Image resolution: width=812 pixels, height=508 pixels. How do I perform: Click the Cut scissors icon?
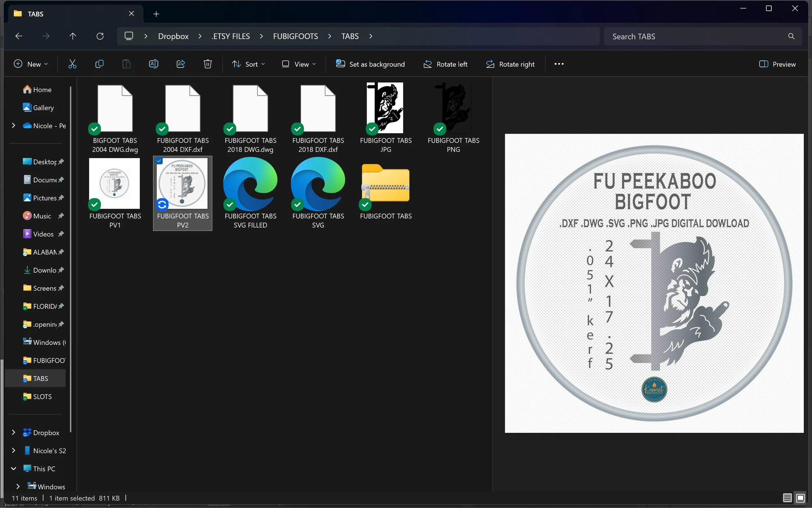pyautogui.click(x=72, y=64)
